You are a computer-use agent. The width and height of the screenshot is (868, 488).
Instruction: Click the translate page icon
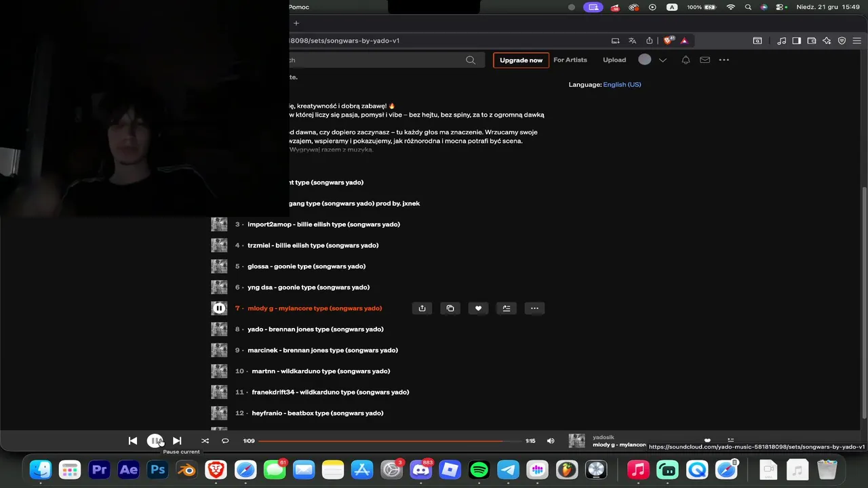[633, 41]
